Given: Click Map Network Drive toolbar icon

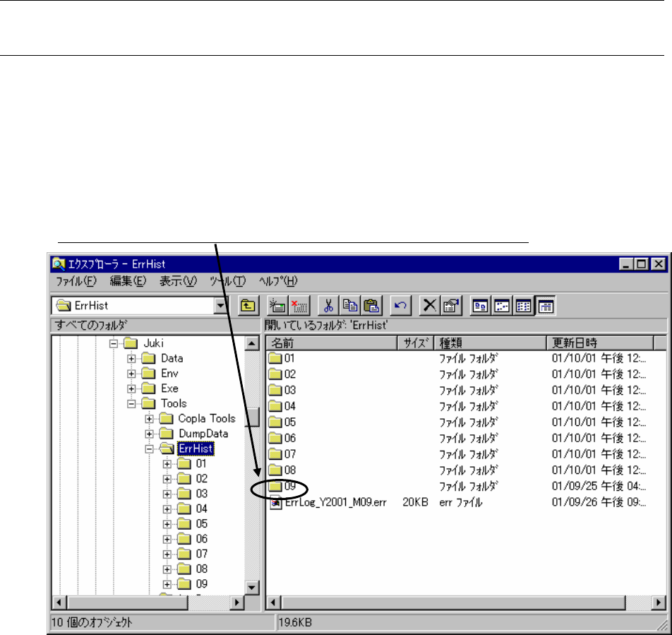Looking at the screenshot, I should [x=277, y=306].
